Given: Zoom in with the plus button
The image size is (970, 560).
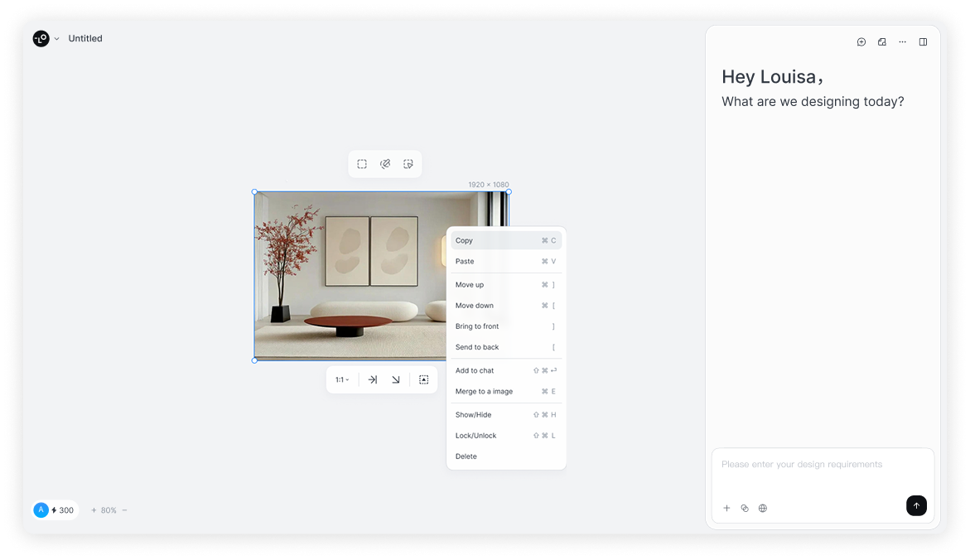Looking at the screenshot, I should pos(94,510).
